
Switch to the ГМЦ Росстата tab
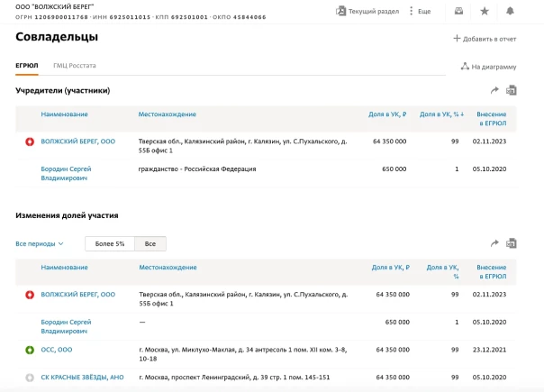click(x=75, y=66)
